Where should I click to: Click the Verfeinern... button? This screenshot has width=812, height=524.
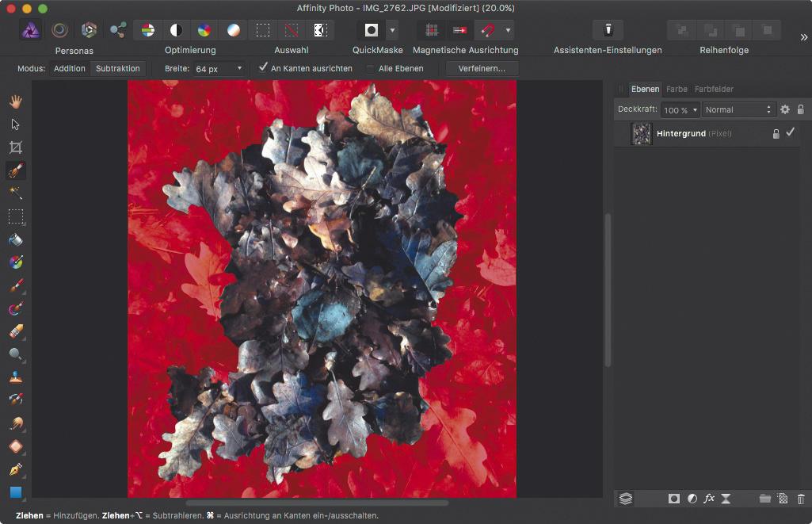click(482, 68)
